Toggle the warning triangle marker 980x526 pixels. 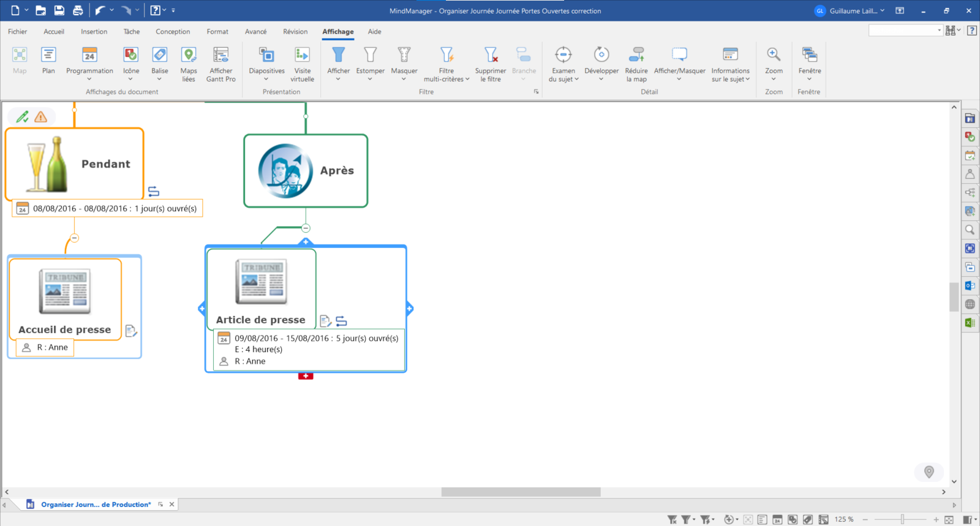pyautogui.click(x=41, y=117)
